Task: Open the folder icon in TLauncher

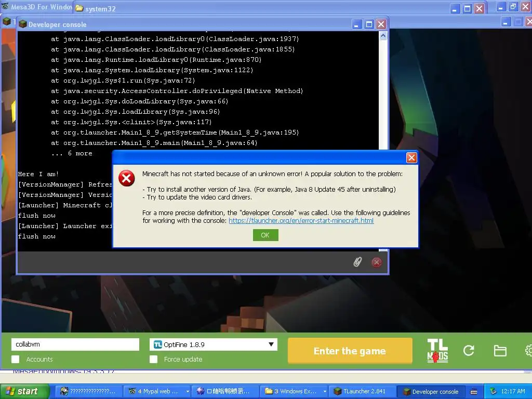Action: (x=500, y=351)
